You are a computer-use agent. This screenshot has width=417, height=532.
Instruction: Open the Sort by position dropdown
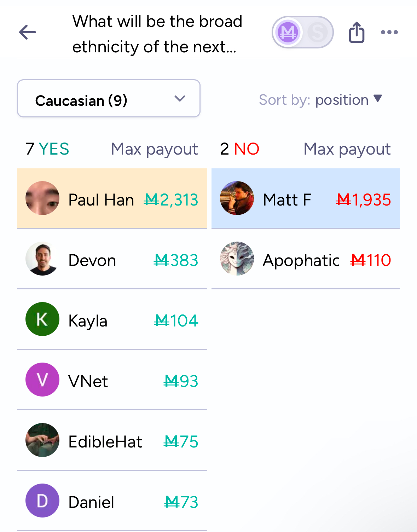click(x=320, y=100)
